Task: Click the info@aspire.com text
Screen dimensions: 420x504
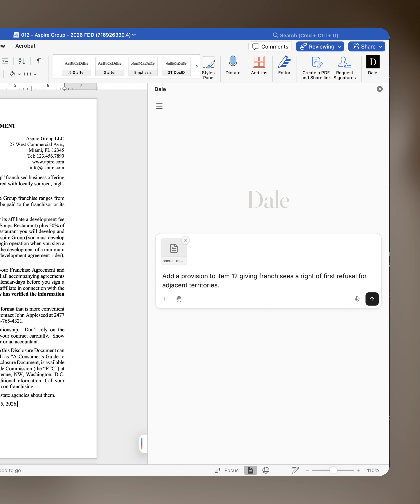Action: coord(47,168)
